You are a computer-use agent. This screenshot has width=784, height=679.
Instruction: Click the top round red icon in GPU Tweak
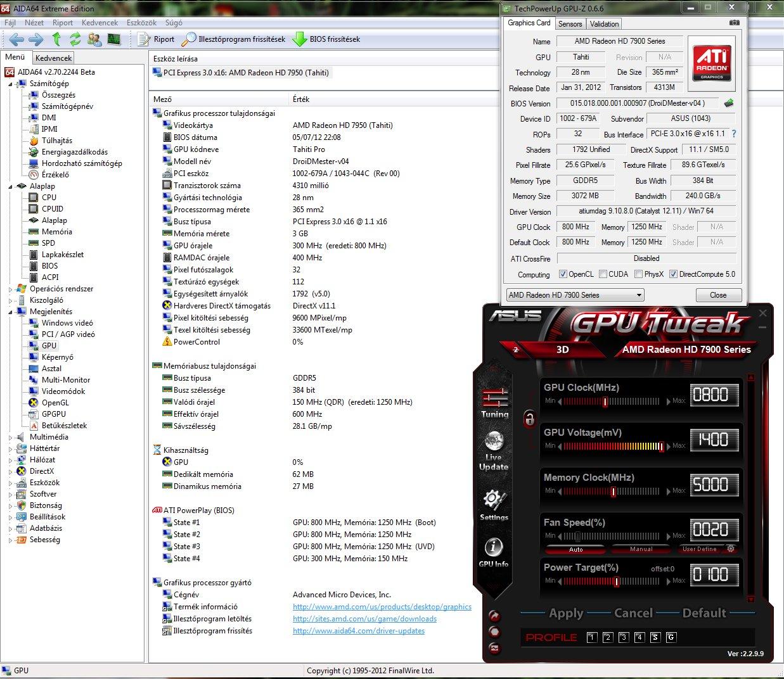pos(494,616)
